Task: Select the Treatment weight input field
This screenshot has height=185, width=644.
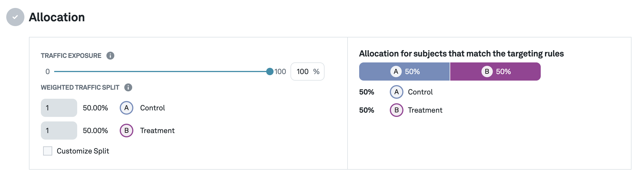Action: (x=59, y=131)
